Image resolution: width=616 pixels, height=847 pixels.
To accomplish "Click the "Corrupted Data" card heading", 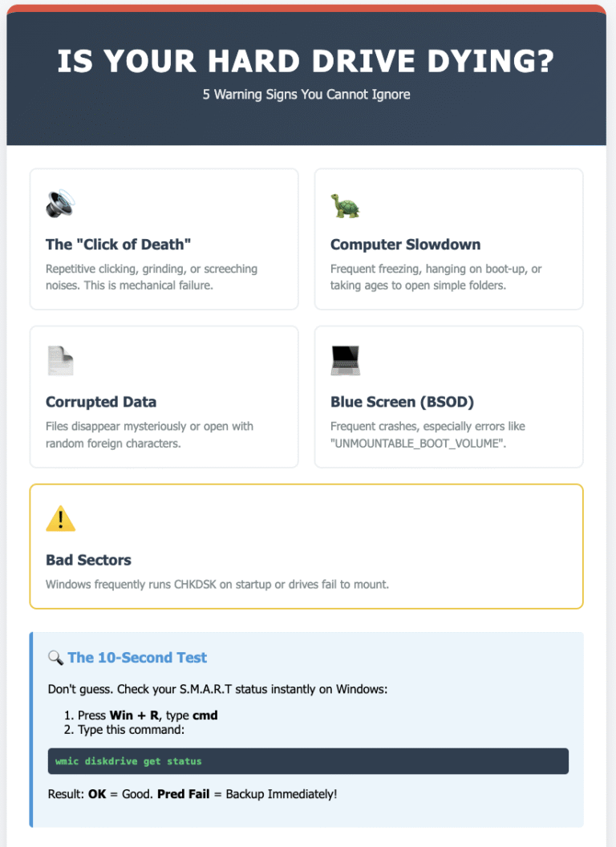I will (101, 402).
